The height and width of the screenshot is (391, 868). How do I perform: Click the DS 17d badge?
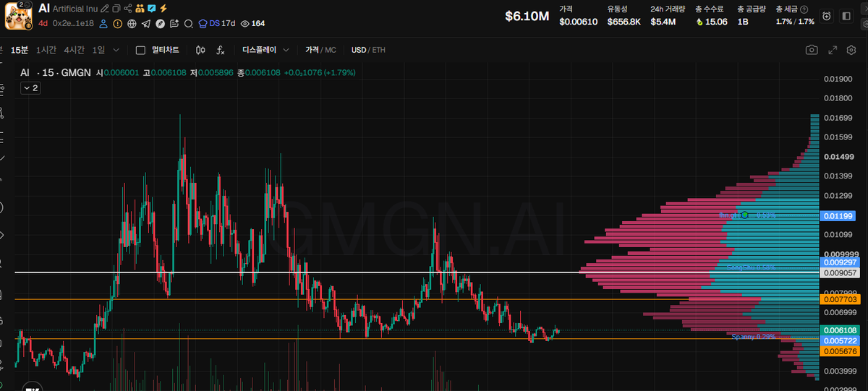[x=217, y=24]
